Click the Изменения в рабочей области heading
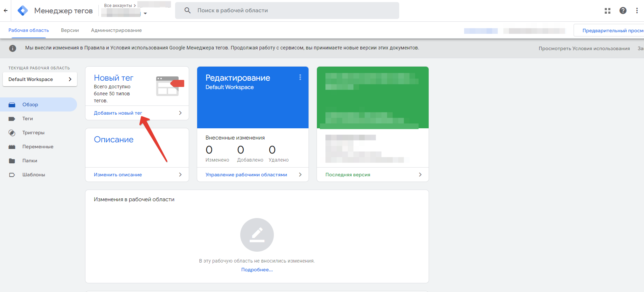644x292 pixels. (x=134, y=199)
